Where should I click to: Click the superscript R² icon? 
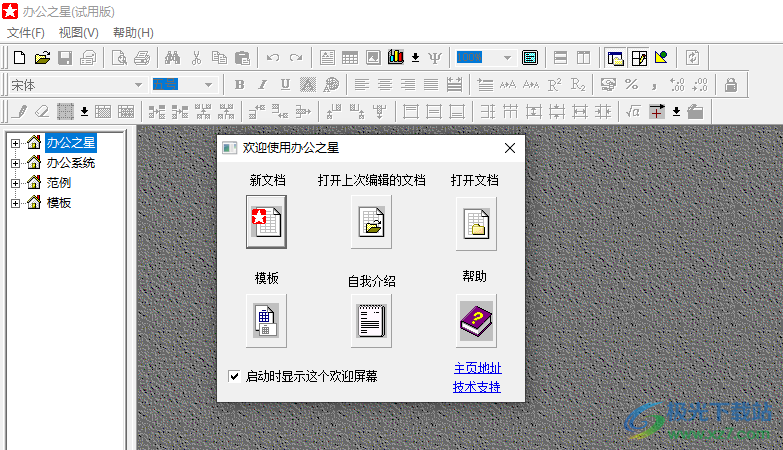tap(554, 85)
